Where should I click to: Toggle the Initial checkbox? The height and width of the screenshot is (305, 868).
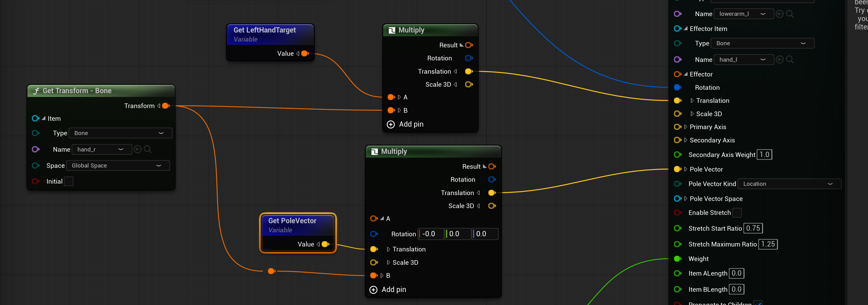[68, 181]
